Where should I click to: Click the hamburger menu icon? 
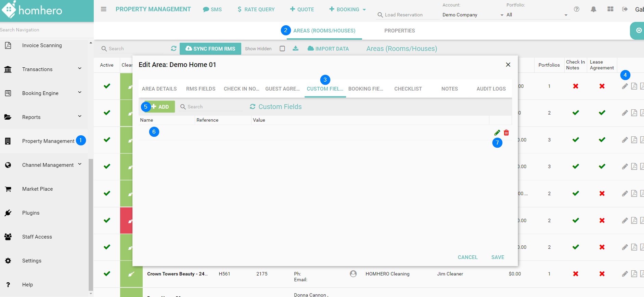point(103,9)
